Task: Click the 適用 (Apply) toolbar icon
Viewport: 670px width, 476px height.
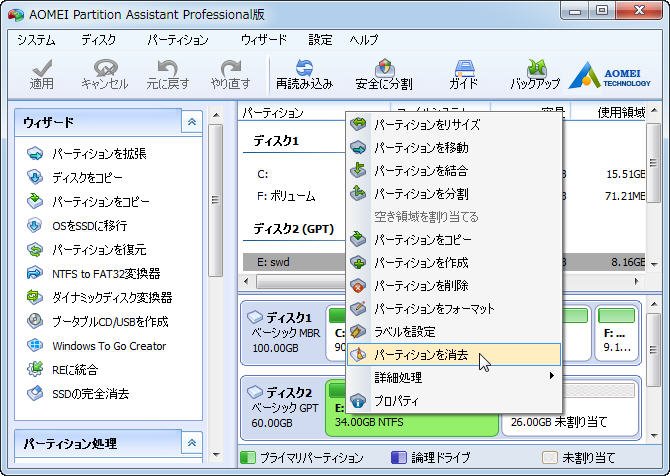Action: tap(42, 69)
